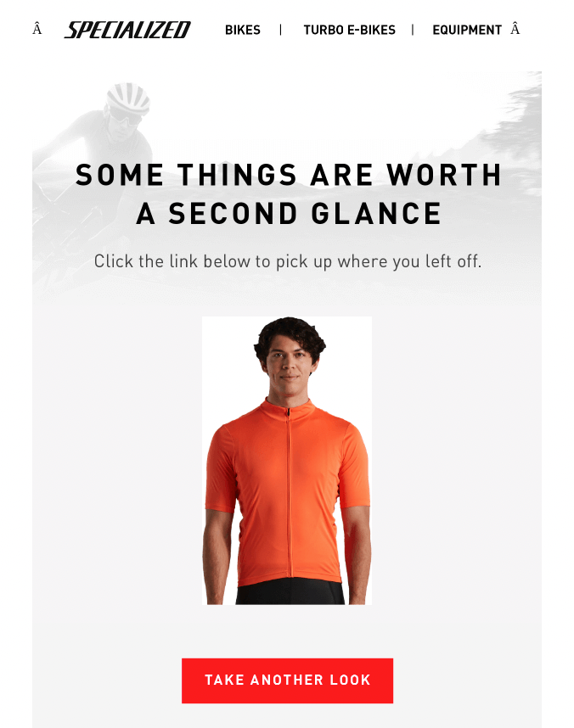
Task: Click the TAKE ANOTHER LOOK button
Action: click(x=287, y=680)
